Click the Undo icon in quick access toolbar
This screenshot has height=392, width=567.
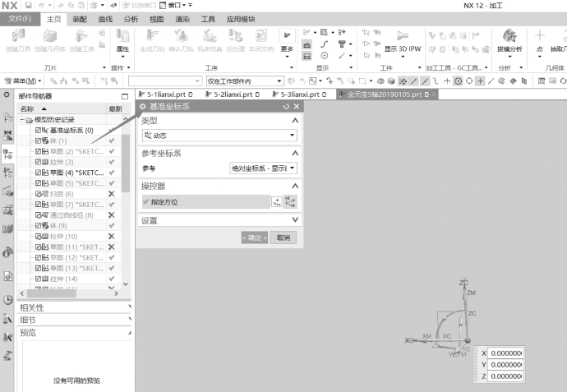[41, 6]
